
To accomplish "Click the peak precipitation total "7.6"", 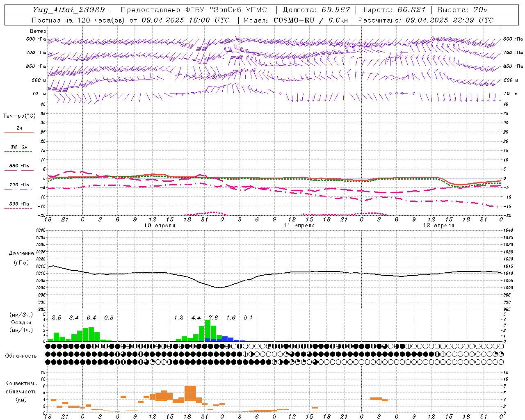I will [x=213, y=318].
